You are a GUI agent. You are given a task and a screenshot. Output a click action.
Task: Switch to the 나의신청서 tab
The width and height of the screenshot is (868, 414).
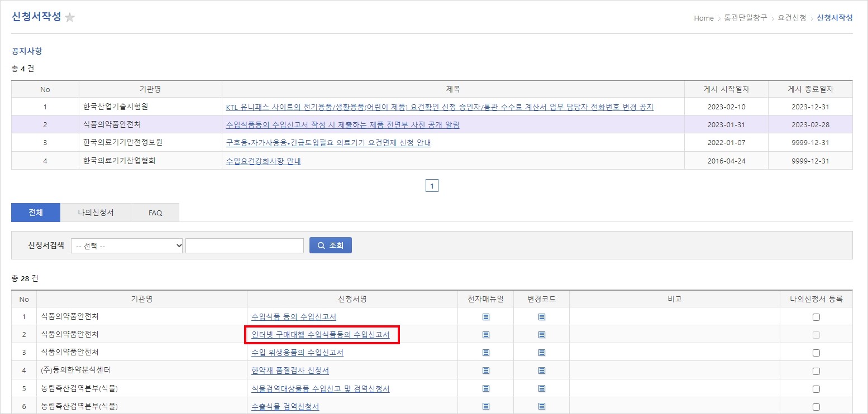(x=96, y=213)
